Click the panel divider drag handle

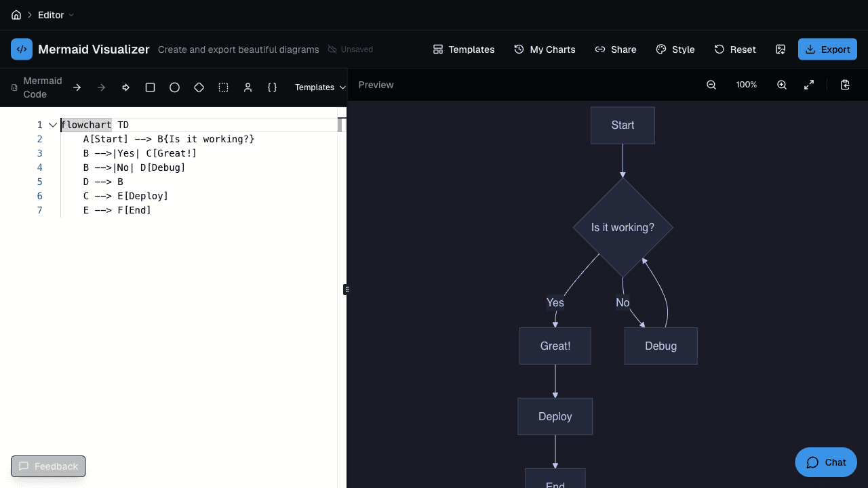click(x=347, y=289)
